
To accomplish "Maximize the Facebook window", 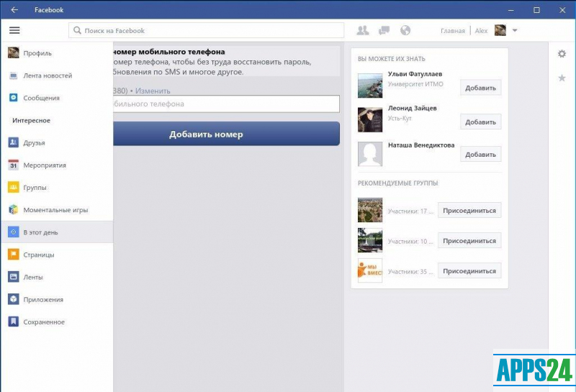I will 536,10.
